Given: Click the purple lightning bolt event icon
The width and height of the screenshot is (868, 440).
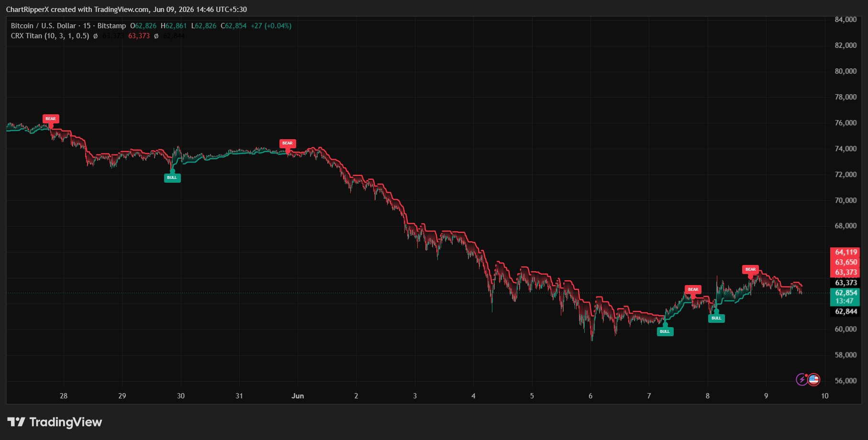Looking at the screenshot, I should (802, 380).
